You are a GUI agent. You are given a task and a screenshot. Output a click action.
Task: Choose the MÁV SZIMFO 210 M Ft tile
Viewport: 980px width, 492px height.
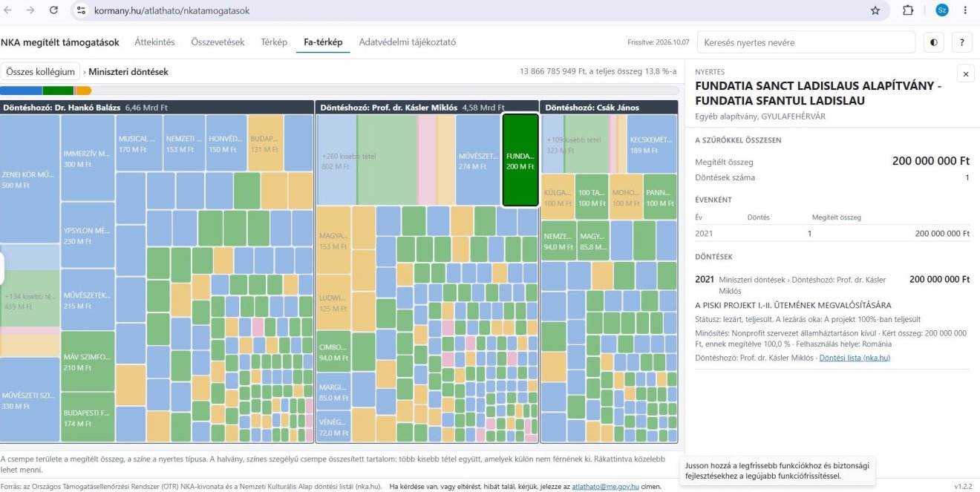88,361
